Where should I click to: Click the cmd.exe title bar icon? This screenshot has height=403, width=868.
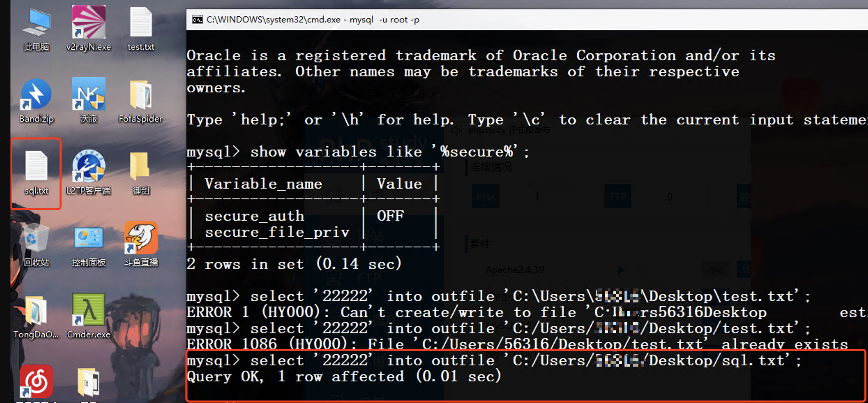point(197,20)
